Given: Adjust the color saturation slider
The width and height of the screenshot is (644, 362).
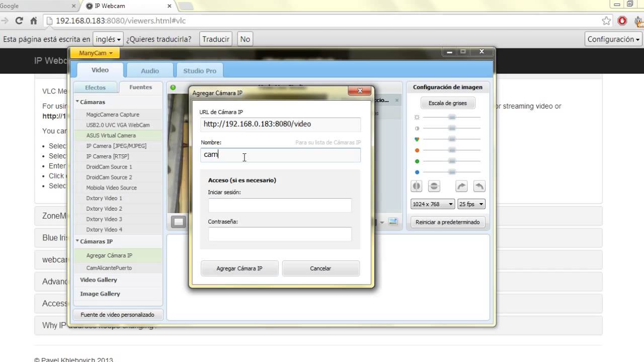Looking at the screenshot, I should tap(451, 139).
